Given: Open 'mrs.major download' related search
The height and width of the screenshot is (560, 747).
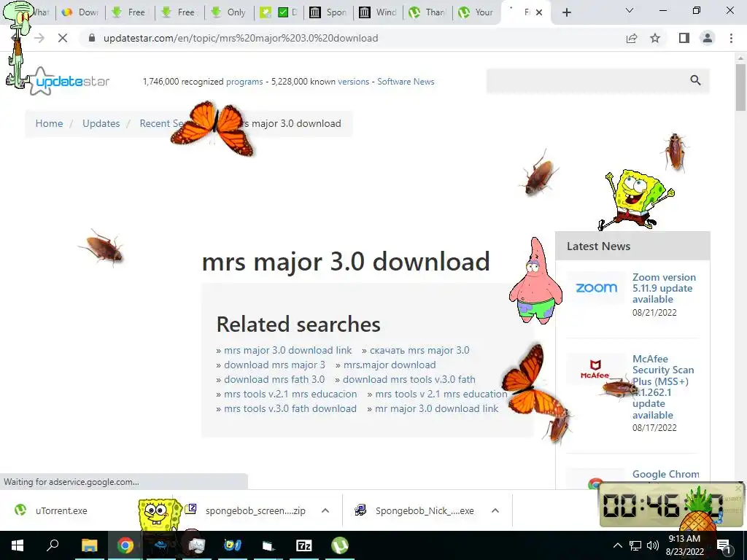Looking at the screenshot, I should point(390,365).
